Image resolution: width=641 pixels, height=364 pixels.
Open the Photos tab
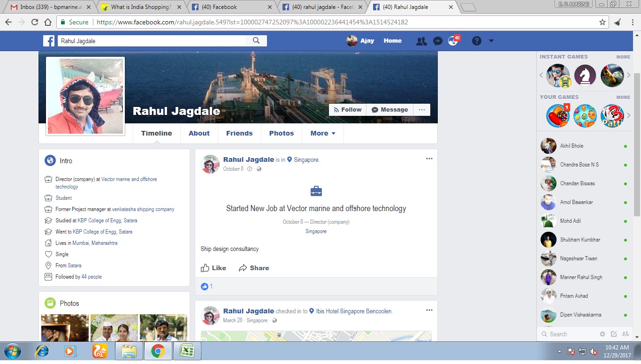[282, 133]
